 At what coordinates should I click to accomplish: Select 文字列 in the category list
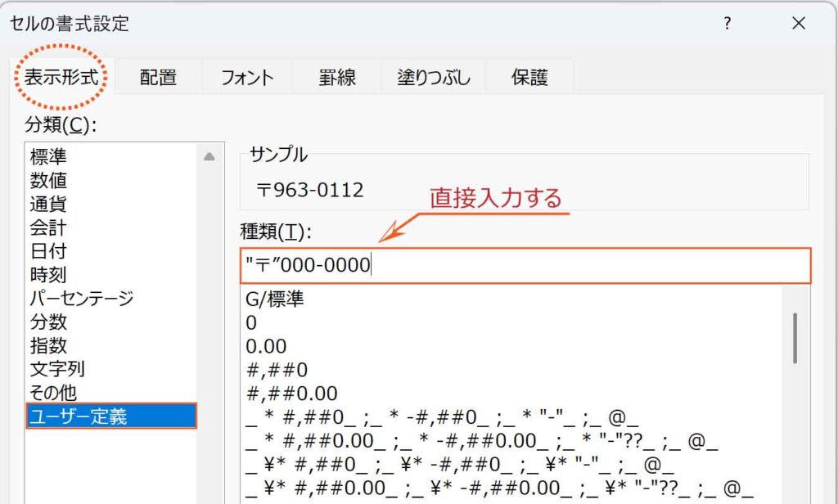(111, 369)
